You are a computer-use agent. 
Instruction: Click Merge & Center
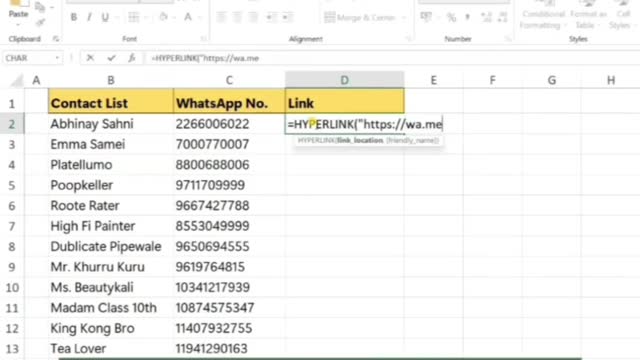[360, 18]
